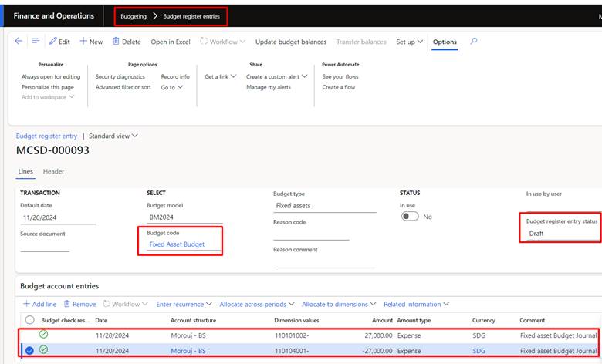The image size is (602, 364).
Task: Open Add to workspace dropdown
Action: [48, 97]
